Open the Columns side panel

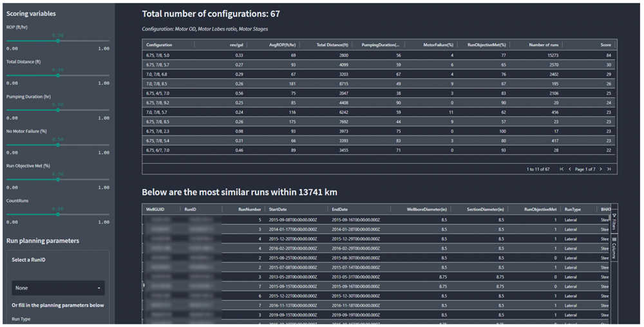[614, 247]
